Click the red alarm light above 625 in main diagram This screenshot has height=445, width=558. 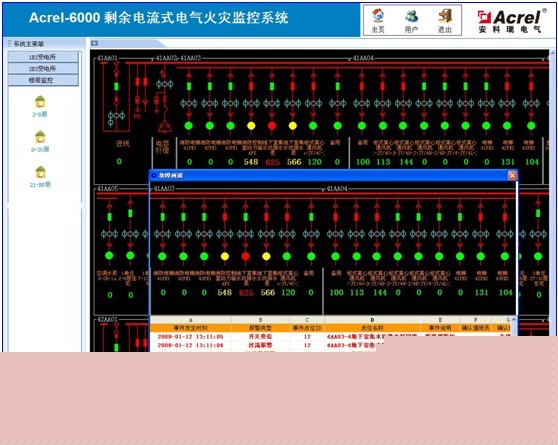point(272,126)
